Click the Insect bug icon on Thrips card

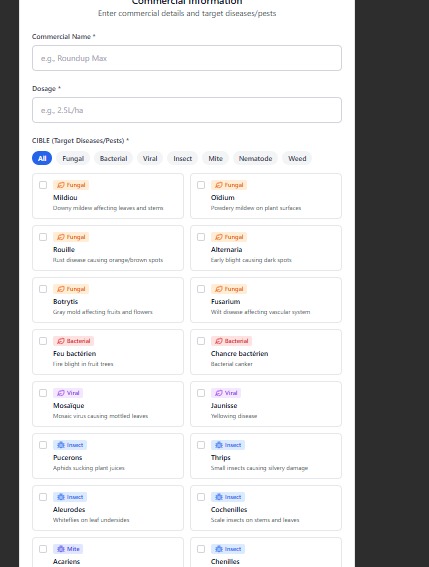[x=219, y=445]
